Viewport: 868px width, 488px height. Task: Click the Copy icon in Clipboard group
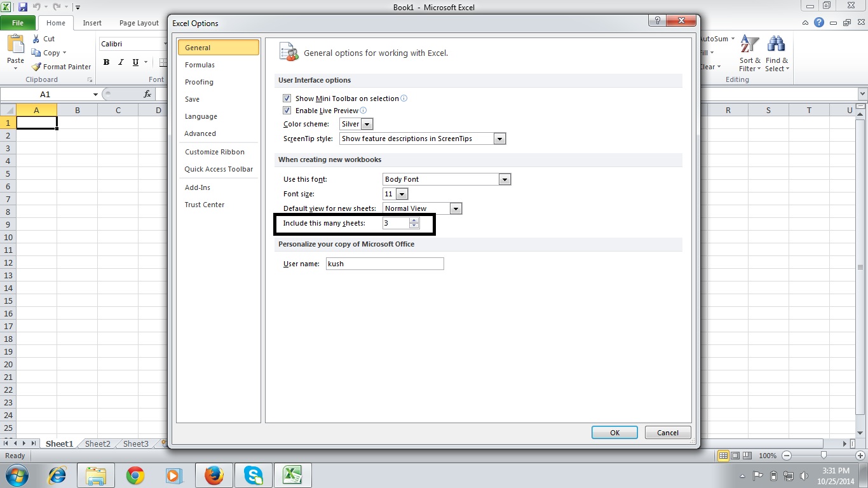click(36, 53)
